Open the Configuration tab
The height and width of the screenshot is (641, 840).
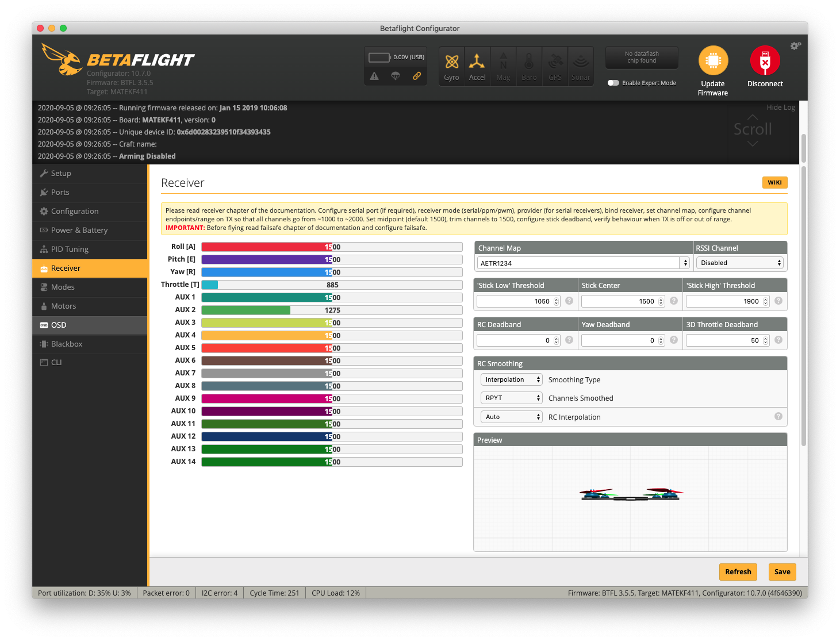pos(90,211)
